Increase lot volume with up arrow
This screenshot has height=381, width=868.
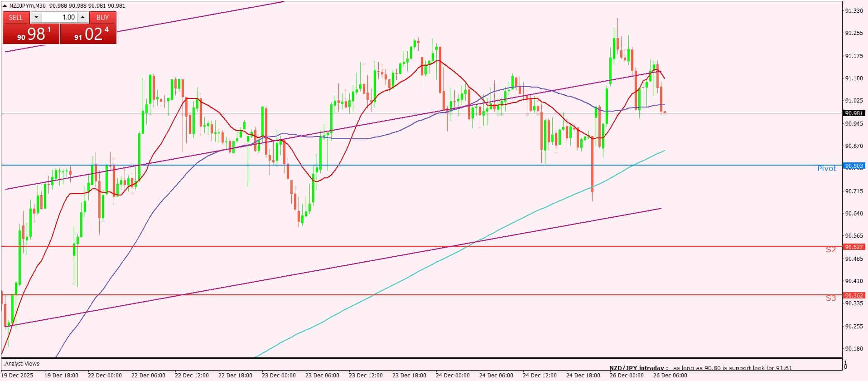coord(82,17)
